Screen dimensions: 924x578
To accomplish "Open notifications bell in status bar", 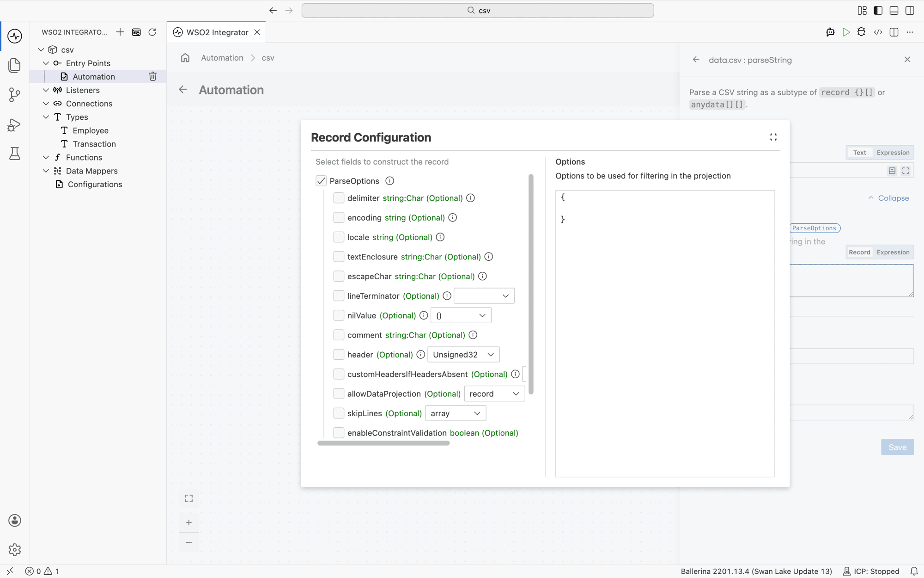I will point(914,571).
